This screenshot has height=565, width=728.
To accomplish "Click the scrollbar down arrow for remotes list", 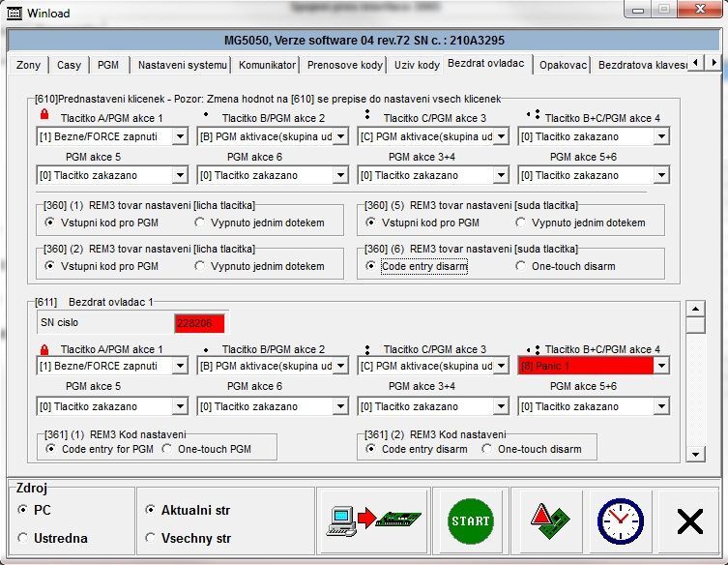I will click(694, 453).
